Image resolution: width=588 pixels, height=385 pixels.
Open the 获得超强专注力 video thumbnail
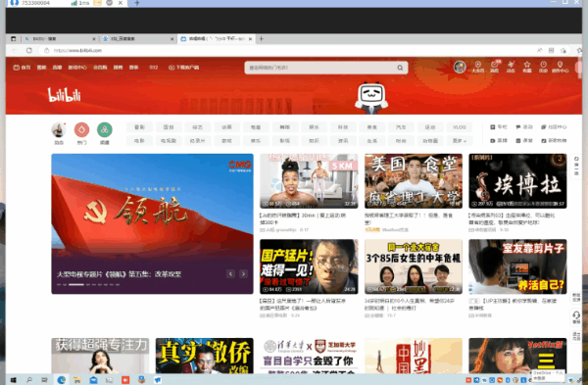point(100,356)
